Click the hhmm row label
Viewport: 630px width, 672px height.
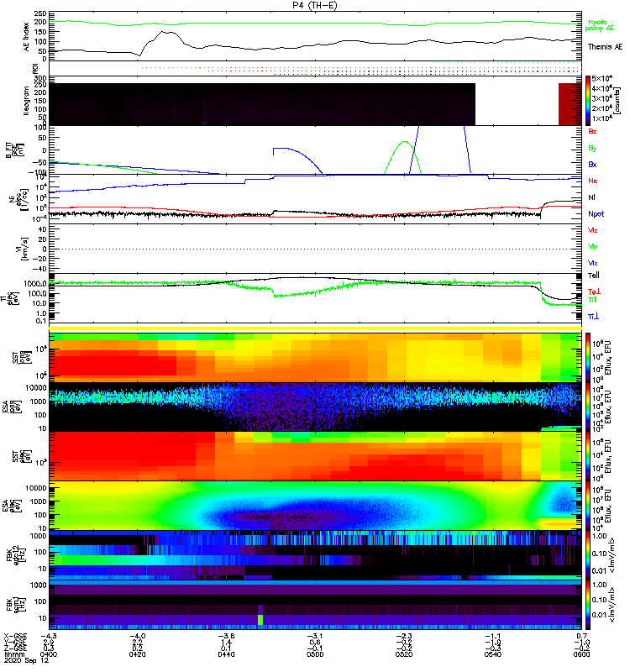pyautogui.click(x=13, y=654)
